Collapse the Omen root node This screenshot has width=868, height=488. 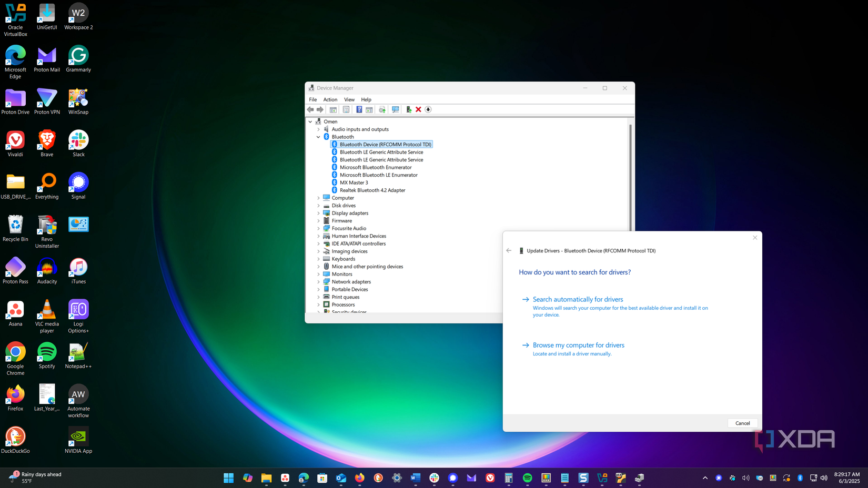310,121
